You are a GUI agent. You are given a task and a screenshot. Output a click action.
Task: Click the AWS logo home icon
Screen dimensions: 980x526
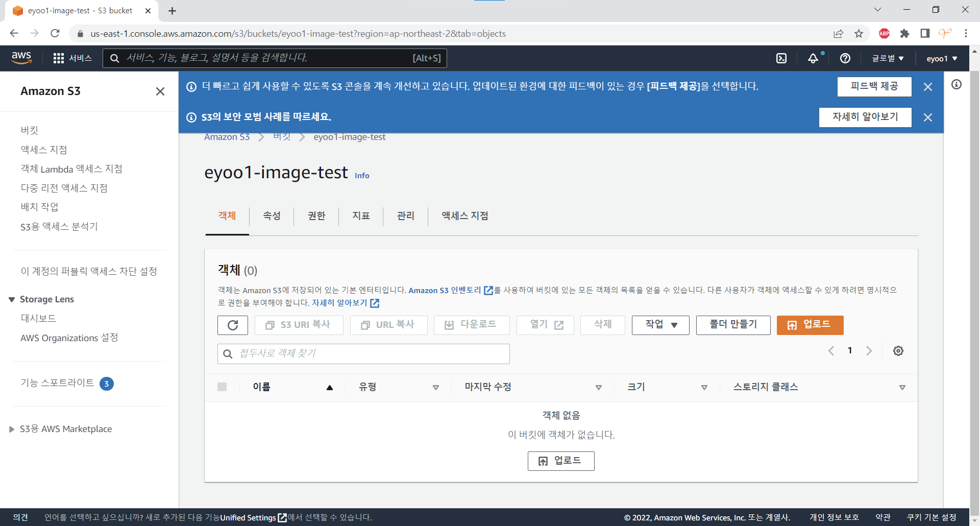click(21, 58)
